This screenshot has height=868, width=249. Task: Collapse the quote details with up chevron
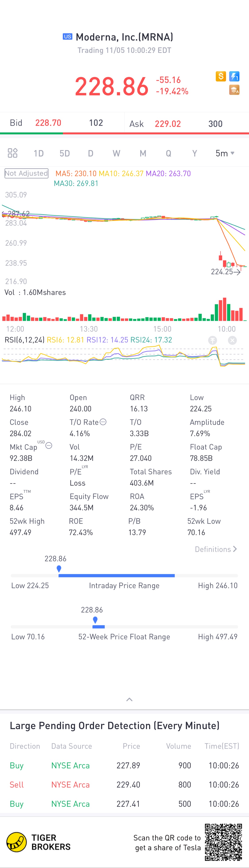[x=129, y=699]
